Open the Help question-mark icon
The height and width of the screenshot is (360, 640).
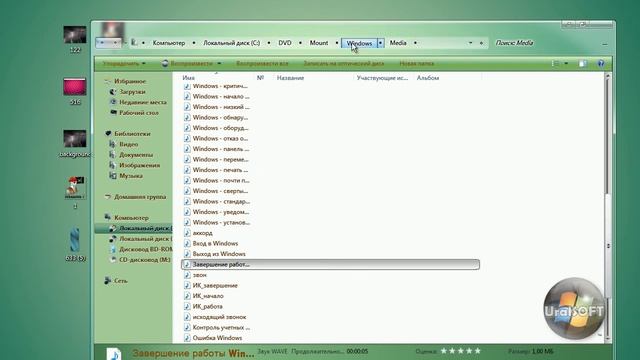pos(600,64)
